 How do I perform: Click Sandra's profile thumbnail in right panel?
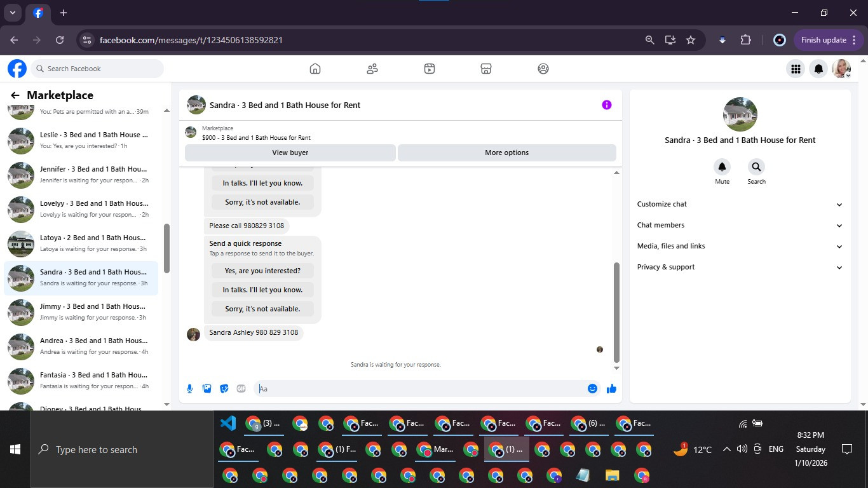point(740,114)
